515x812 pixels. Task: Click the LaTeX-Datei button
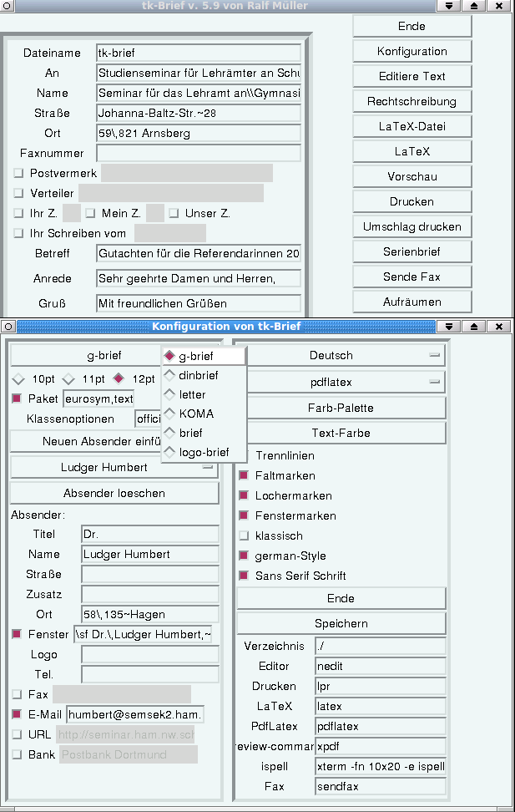point(412,126)
